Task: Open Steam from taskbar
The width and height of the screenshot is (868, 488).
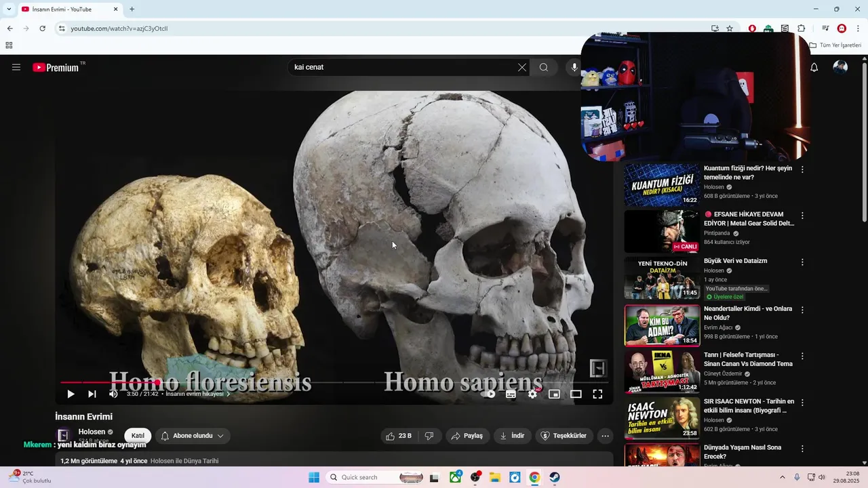Action: 554,477
